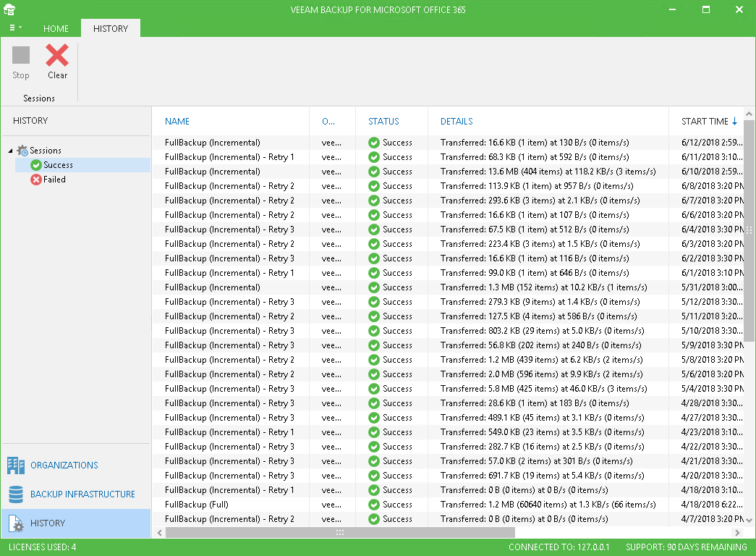Click success icon for 5/10/2018 session
The height and width of the screenshot is (556, 756).
click(x=374, y=331)
